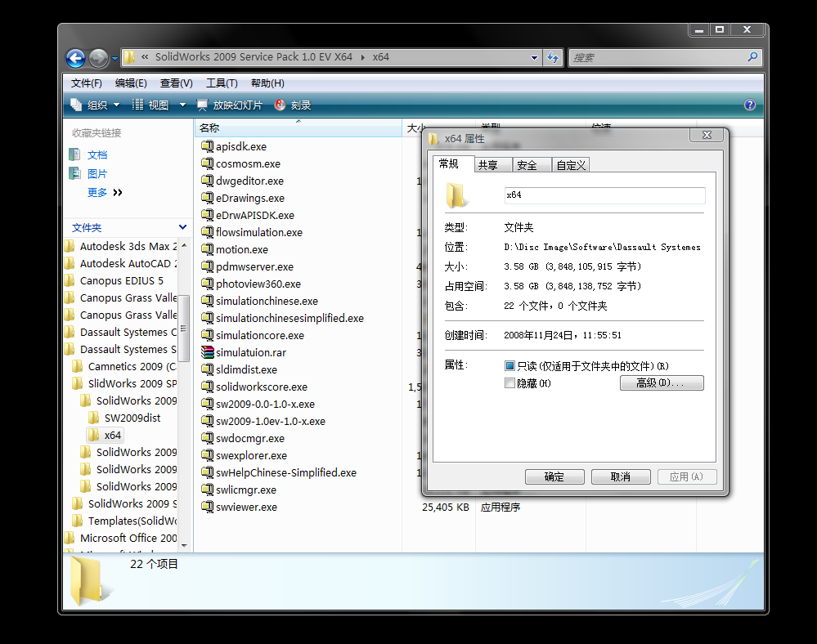The width and height of the screenshot is (817, 644).
Task: Open the 图片 favorite link
Action: click(97, 174)
